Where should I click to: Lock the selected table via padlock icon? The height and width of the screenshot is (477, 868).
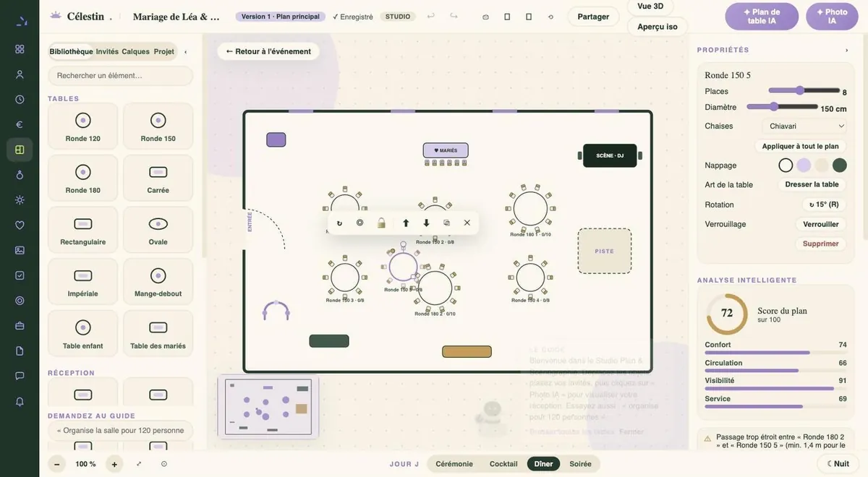pyautogui.click(x=381, y=223)
